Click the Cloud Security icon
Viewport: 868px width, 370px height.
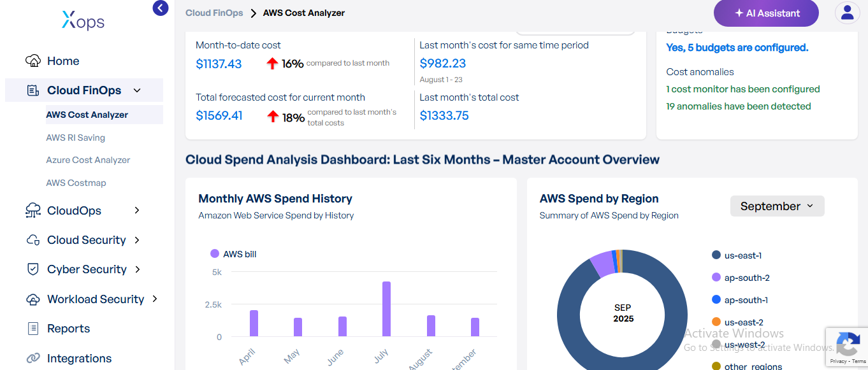click(x=33, y=240)
